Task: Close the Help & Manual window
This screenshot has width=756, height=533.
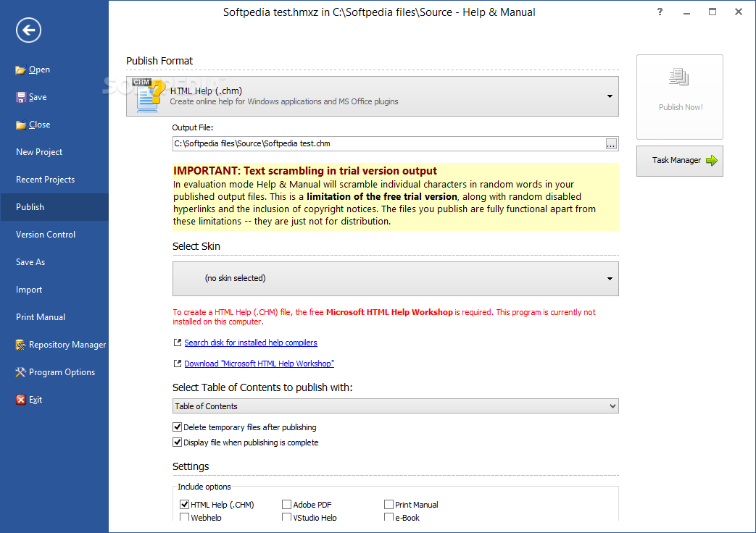Action: tap(738, 12)
